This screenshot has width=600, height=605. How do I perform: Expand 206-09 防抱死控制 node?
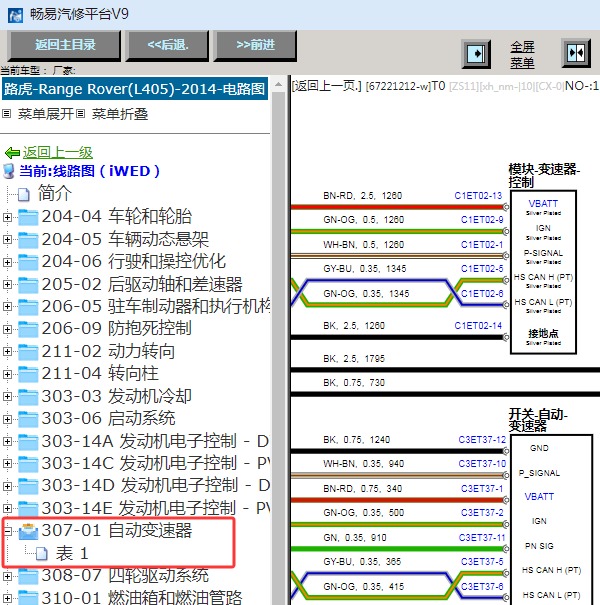coord(7,329)
